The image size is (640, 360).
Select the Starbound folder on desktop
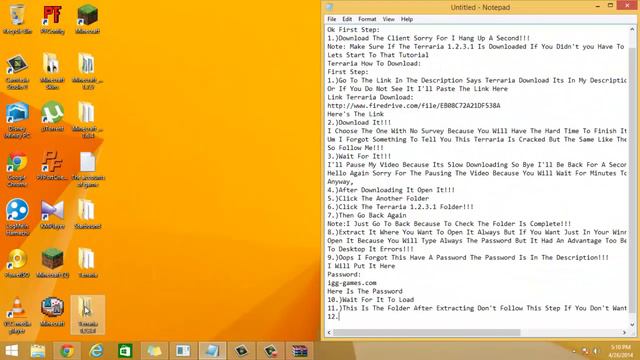click(88, 214)
